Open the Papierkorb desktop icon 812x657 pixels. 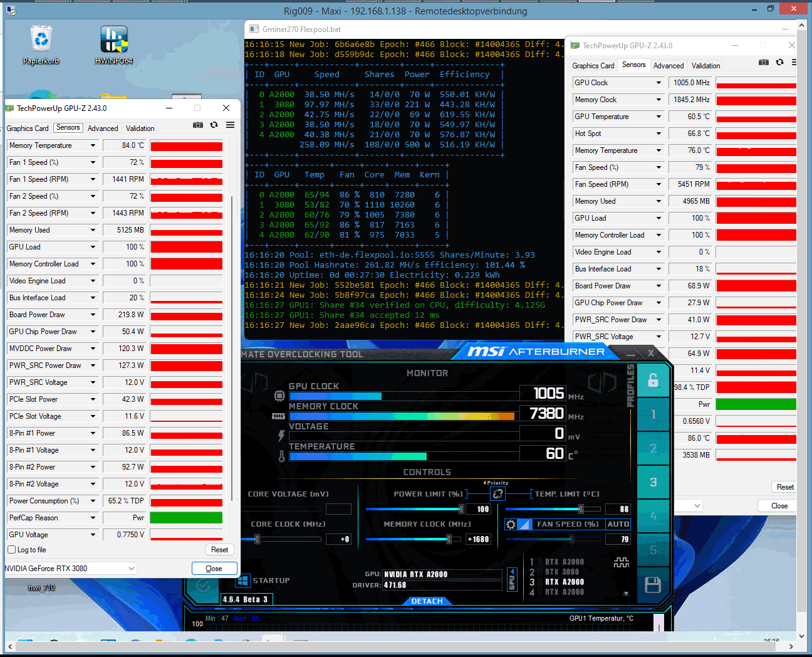(x=41, y=44)
